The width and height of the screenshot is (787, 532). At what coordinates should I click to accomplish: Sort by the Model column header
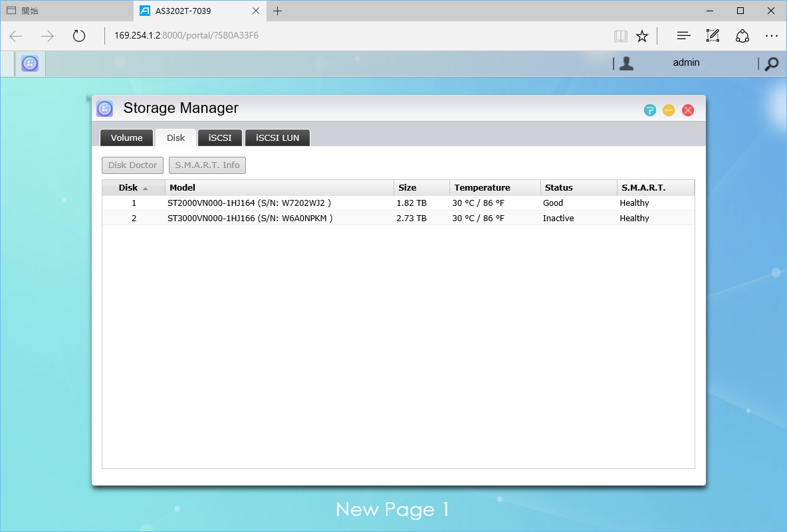pos(280,187)
